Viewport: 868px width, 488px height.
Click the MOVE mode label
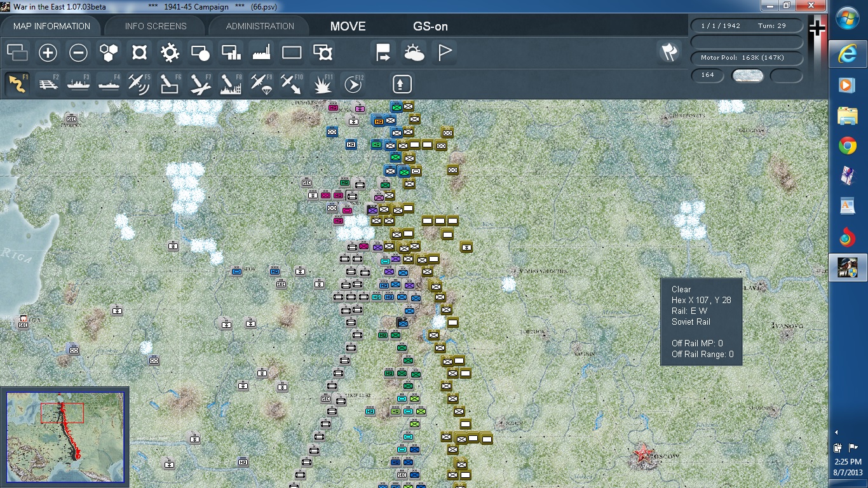(x=348, y=26)
